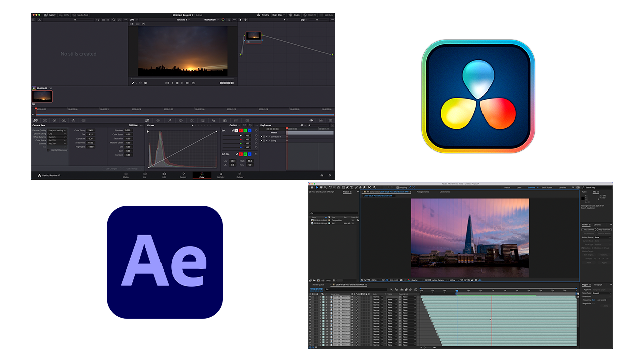Screen dimensions: 644x362
Task: Open the Deliver page in Resolve
Action: pos(240,176)
